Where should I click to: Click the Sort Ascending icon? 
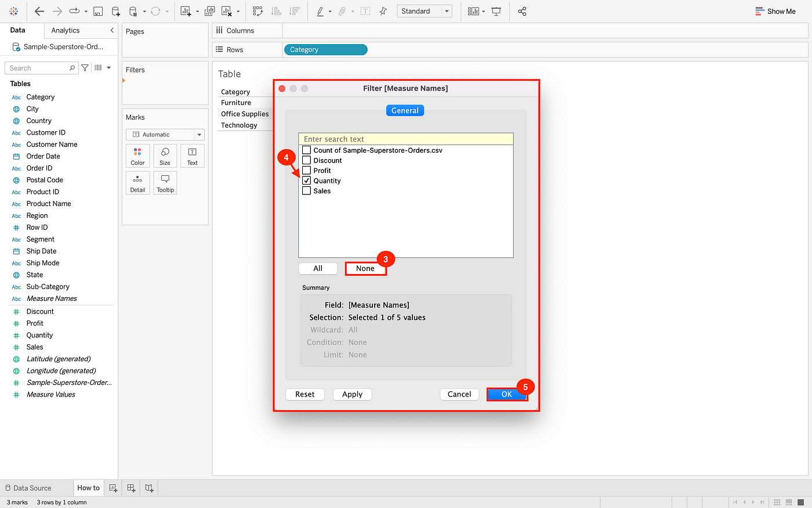[x=277, y=11]
